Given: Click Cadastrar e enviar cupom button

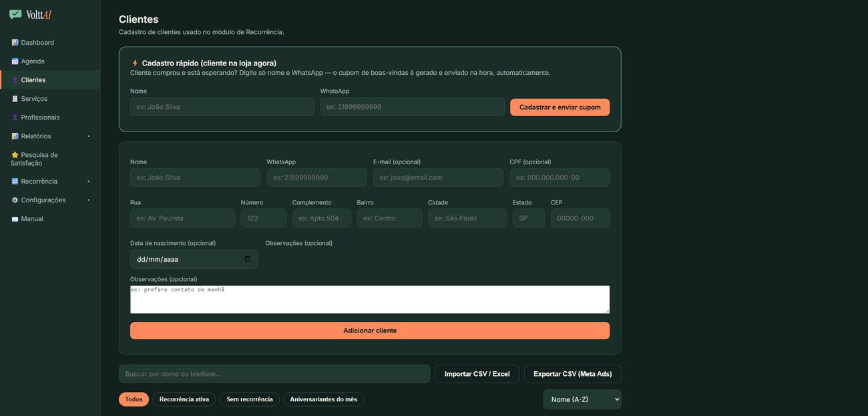Looking at the screenshot, I should click(560, 107).
